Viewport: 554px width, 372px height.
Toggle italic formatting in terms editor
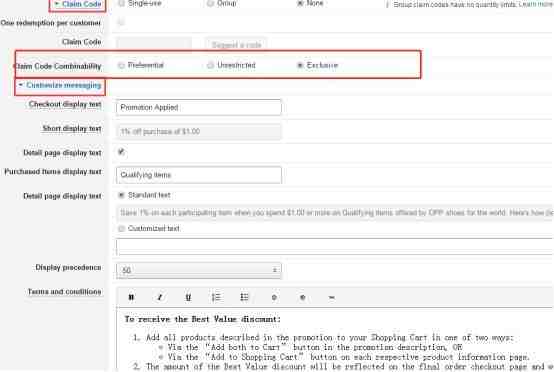160,297
